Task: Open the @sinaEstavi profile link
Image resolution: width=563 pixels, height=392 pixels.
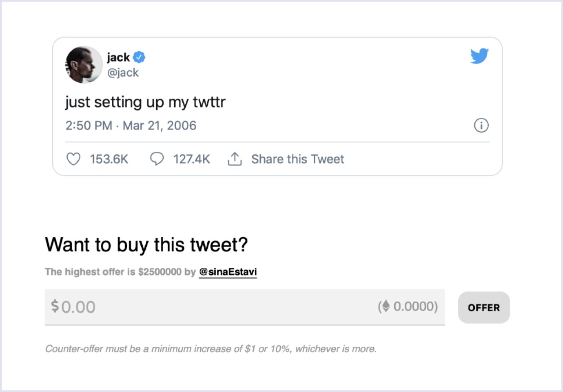Action: [x=228, y=272]
